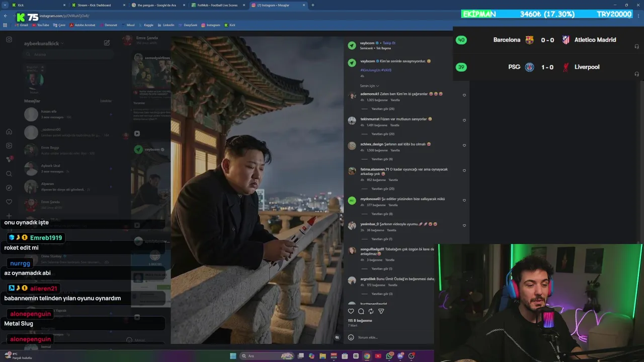644x362 pixels.
Task: Like schiwa_design's comment with heart icon
Action: coord(464,145)
